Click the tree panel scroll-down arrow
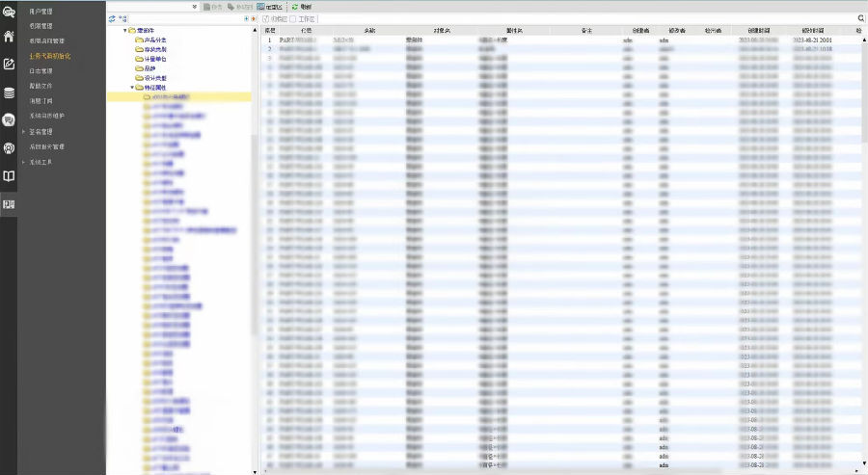 255,472
